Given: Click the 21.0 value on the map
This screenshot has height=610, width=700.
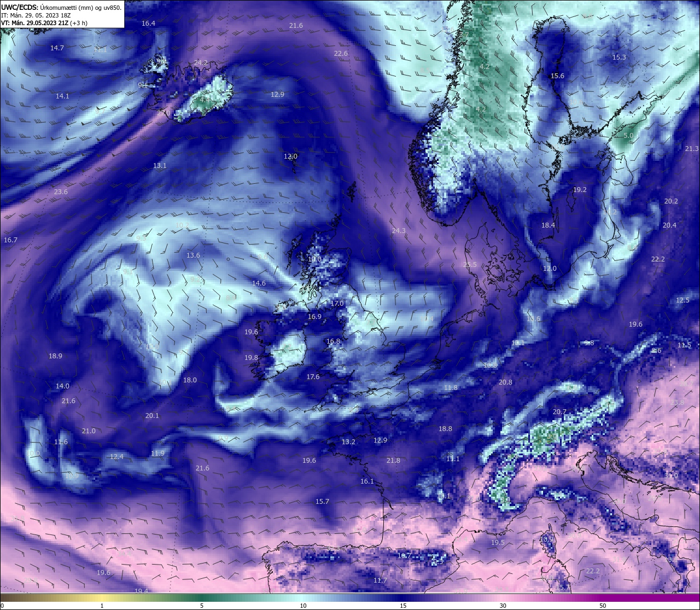Looking at the screenshot, I should pos(89,431).
